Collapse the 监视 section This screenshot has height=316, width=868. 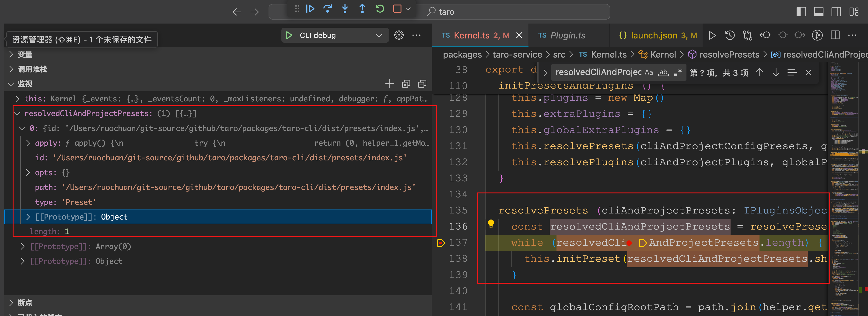point(11,84)
